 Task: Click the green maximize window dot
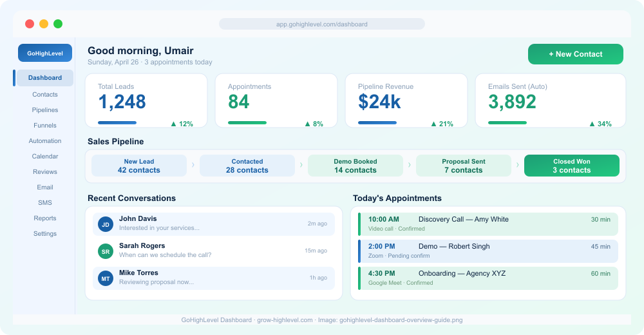click(x=58, y=24)
